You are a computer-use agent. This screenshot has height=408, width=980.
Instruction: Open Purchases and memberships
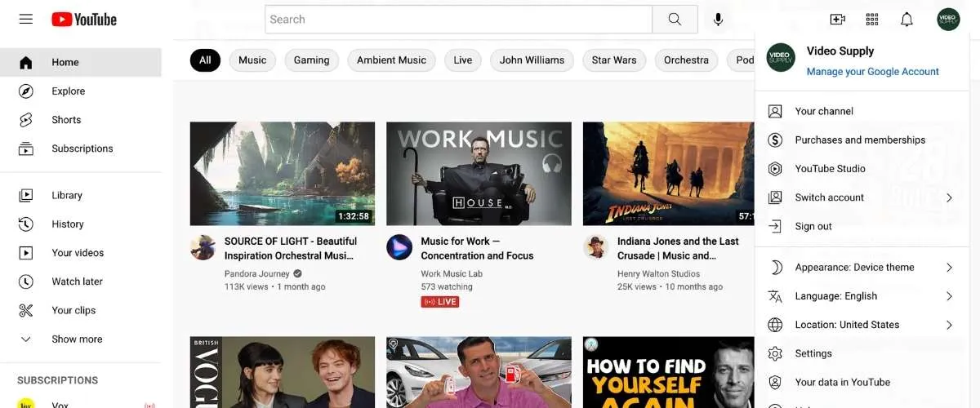click(862, 140)
